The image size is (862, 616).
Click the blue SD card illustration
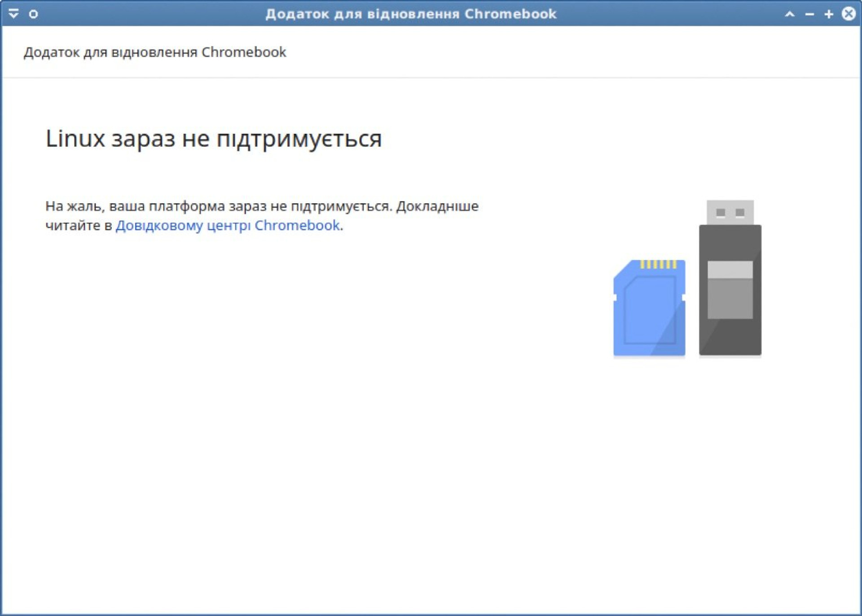(649, 310)
